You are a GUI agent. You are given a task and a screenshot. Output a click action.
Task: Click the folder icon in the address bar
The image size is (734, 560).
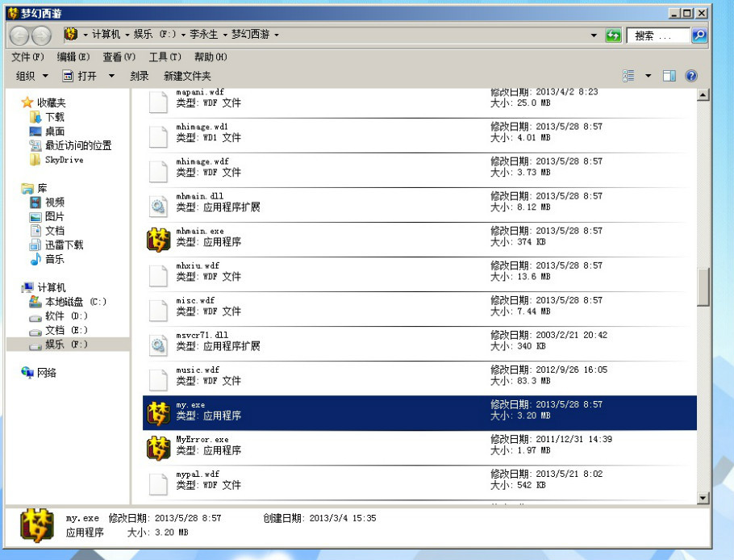71,34
